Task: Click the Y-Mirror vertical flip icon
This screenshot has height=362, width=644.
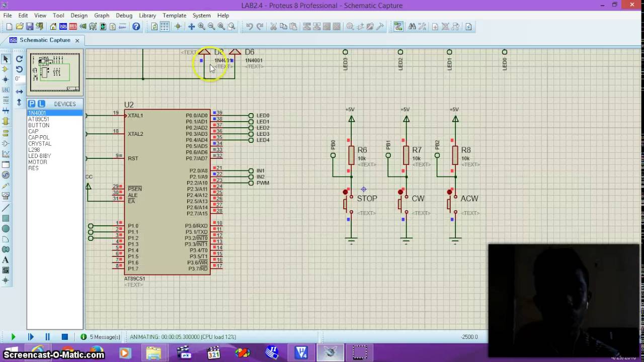Action: [19, 102]
